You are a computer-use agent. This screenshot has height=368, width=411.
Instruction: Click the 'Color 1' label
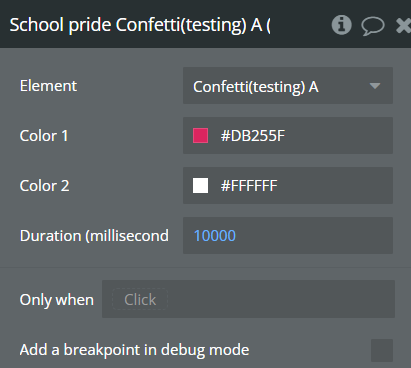[x=44, y=136]
